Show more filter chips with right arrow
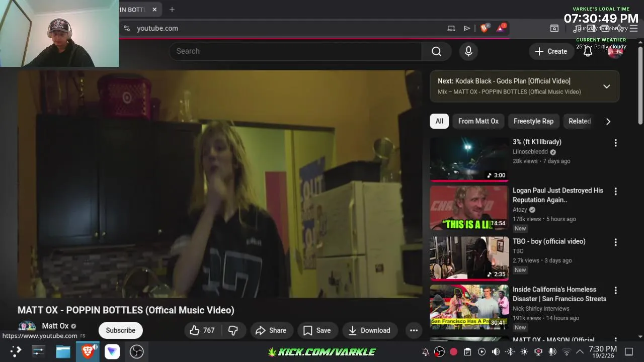The width and height of the screenshot is (644, 362). coord(608,121)
